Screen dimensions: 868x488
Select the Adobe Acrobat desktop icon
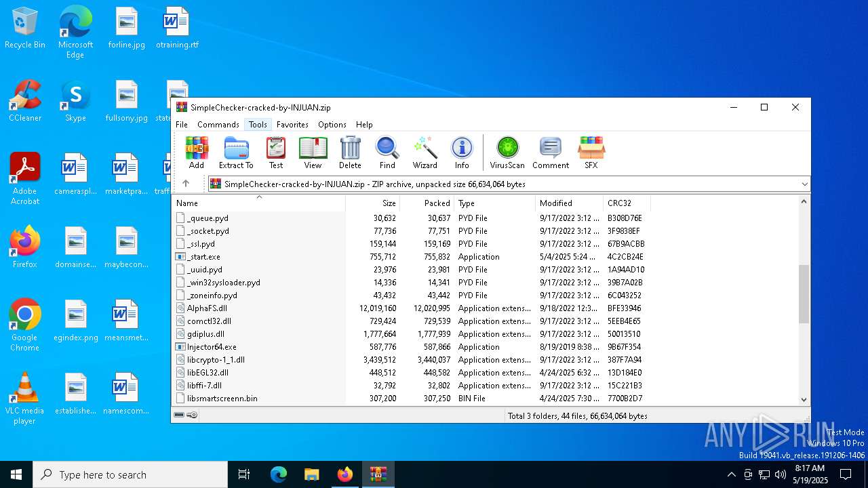point(25,179)
